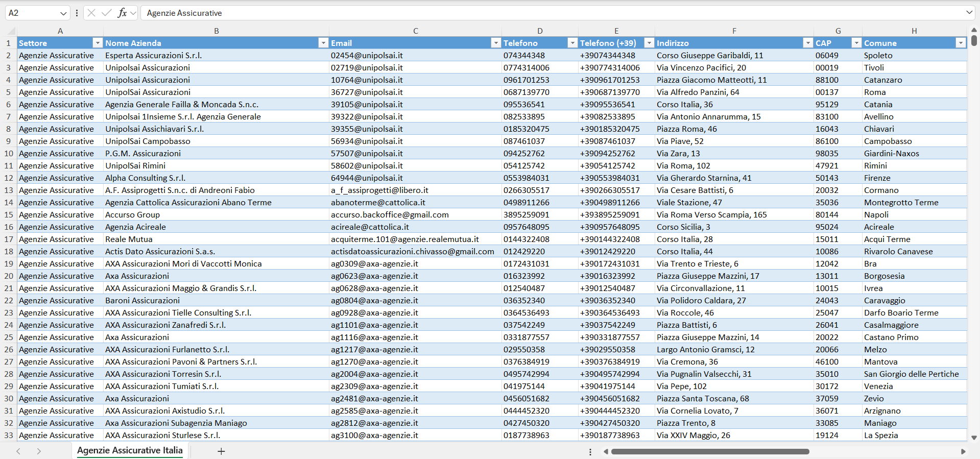Screen dimensions: 980x459
Task: Select Comune cell Casalmaggiore
Action: coord(915,325)
